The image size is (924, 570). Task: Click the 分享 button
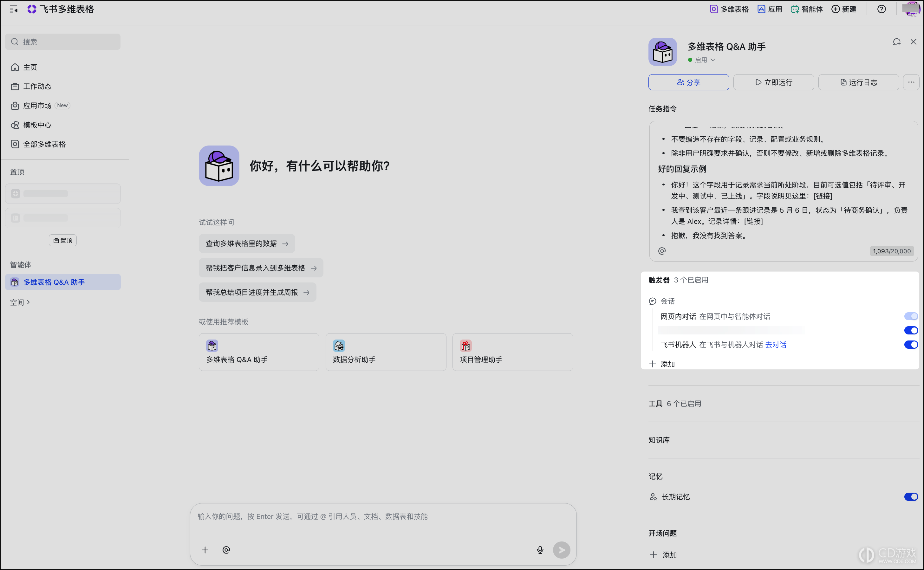pos(689,82)
